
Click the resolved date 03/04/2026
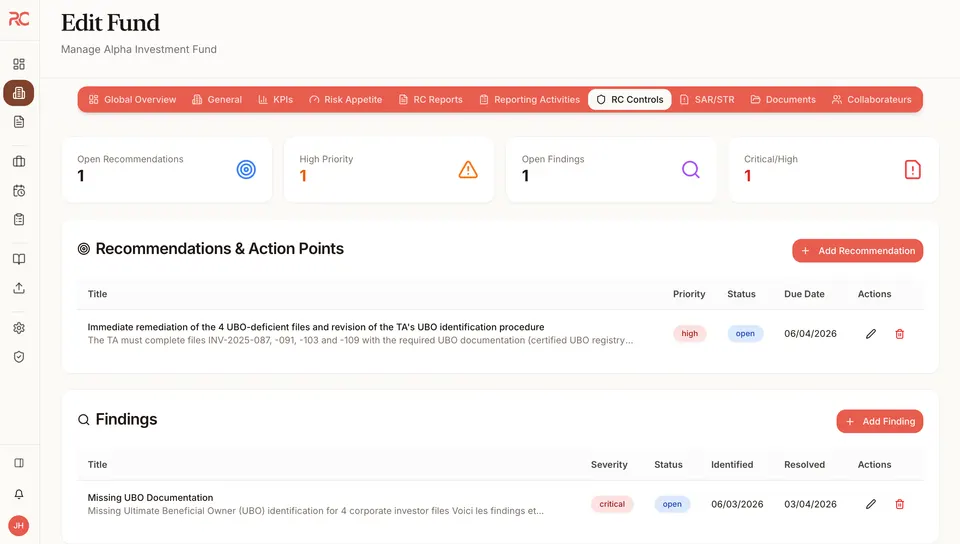coord(811,504)
